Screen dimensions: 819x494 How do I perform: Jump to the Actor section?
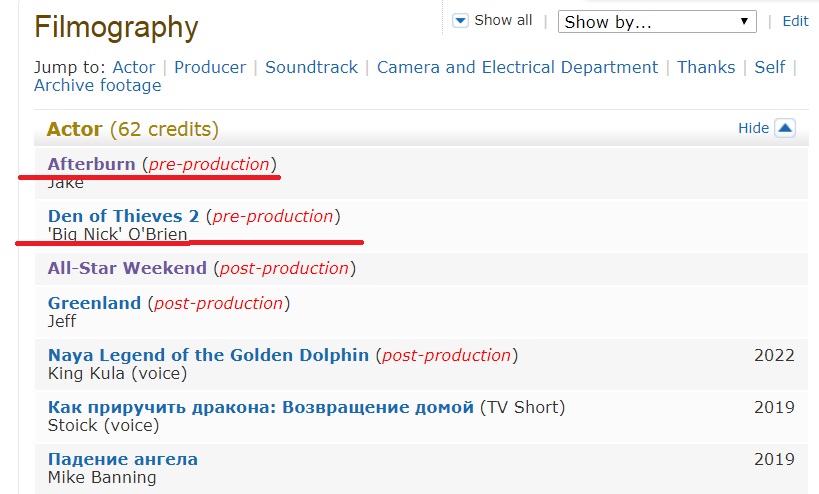[134, 67]
